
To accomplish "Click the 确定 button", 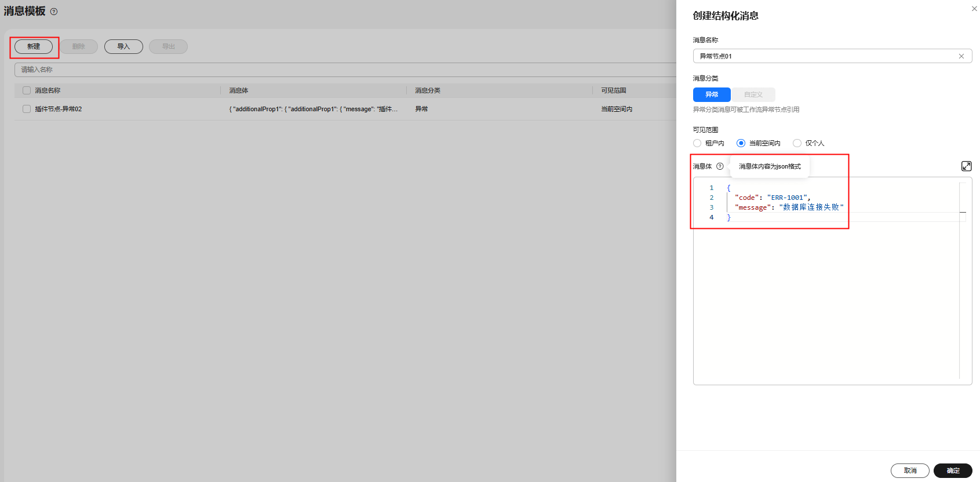I will 953,470.
